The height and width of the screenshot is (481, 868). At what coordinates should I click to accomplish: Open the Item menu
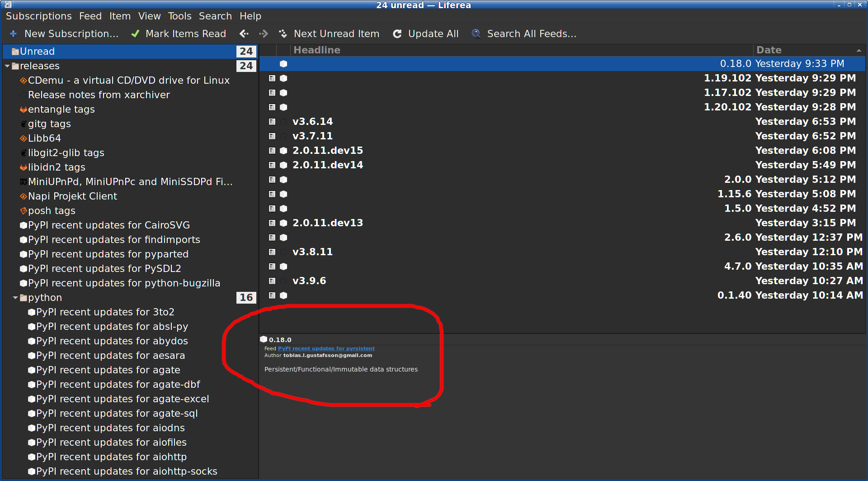pyautogui.click(x=120, y=16)
